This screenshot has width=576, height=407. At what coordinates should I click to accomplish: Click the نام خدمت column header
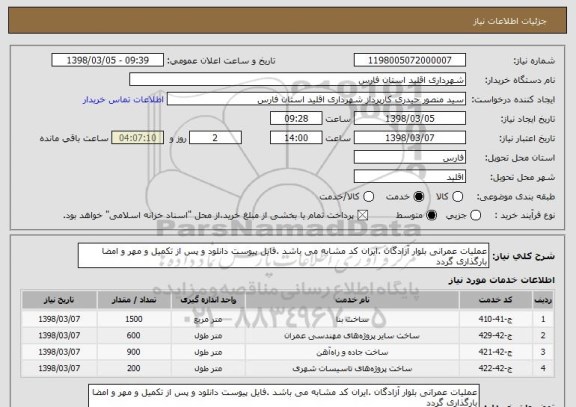(352, 300)
